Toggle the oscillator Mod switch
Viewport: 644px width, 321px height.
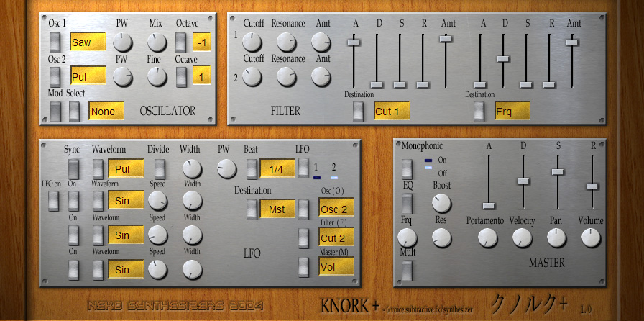pos(55,112)
